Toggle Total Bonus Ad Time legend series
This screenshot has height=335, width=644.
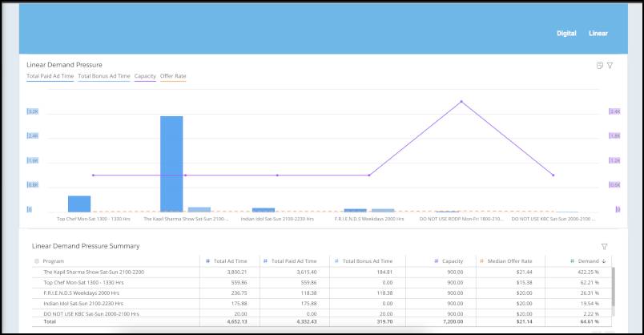[104, 76]
